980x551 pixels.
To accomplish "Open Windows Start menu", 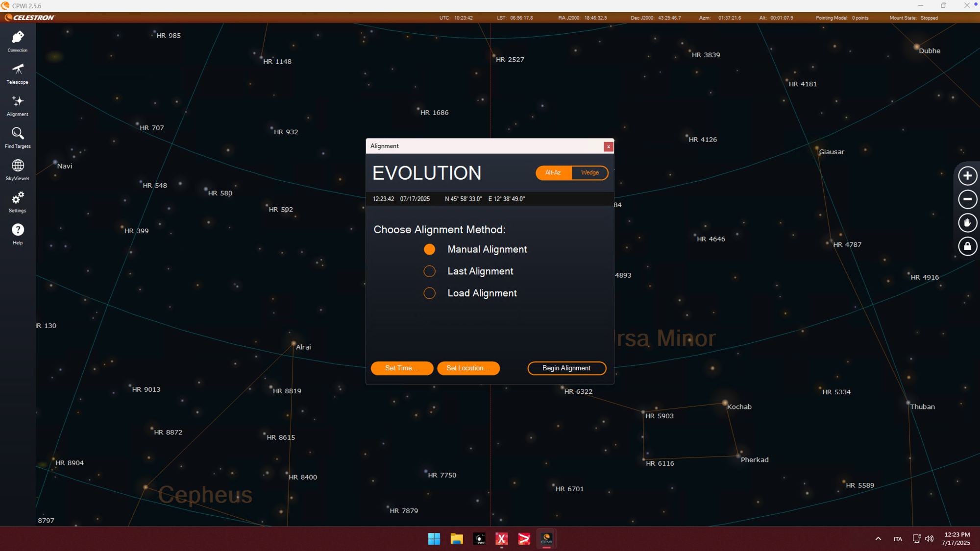I will click(434, 539).
